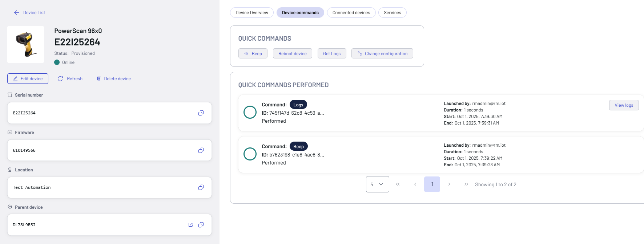
Task: Copy parent device DL78L9B5J value
Action: (201, 225)
